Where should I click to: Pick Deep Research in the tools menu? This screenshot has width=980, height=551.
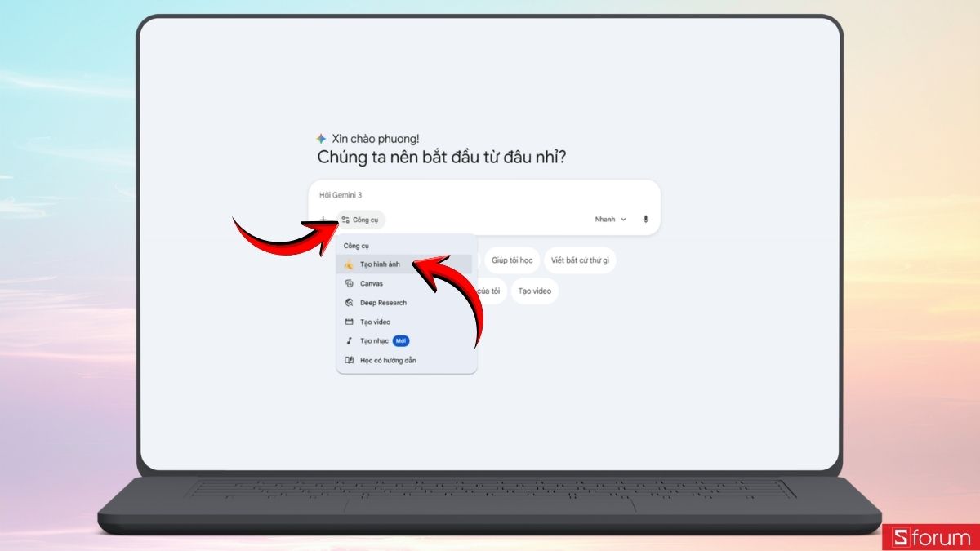pos(383,303)
